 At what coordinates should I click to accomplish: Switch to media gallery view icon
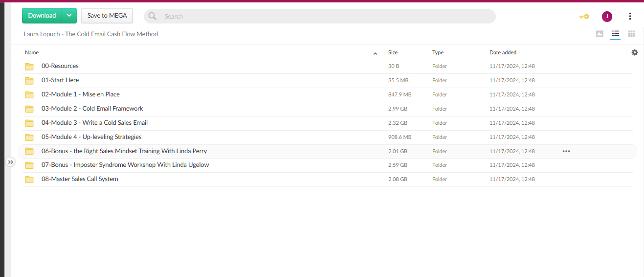tap(600, 34)
